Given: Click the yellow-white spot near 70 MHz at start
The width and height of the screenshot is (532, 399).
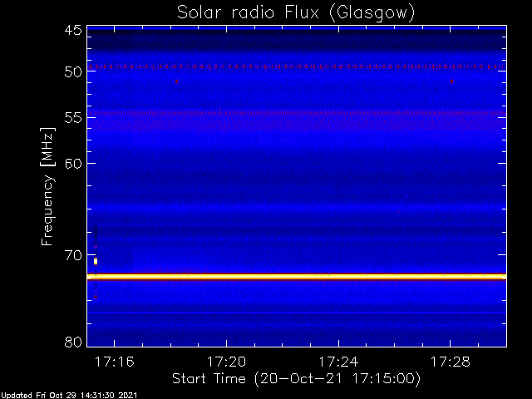Looking at the screenshot, I should (96, 261).
